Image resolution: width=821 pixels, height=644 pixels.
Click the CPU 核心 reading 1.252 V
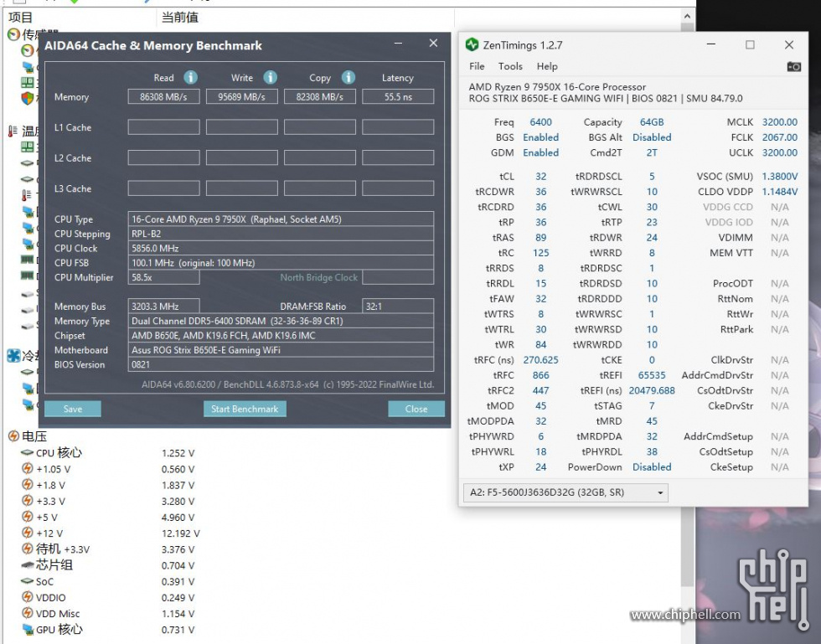178,453
